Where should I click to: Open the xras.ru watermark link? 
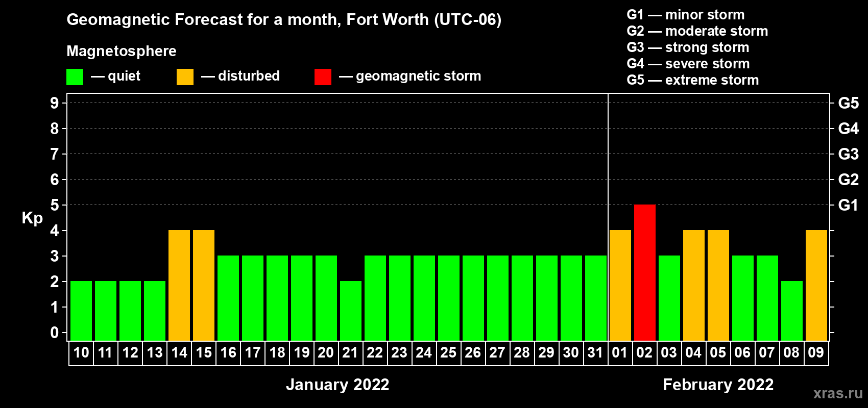pos(838,393)
